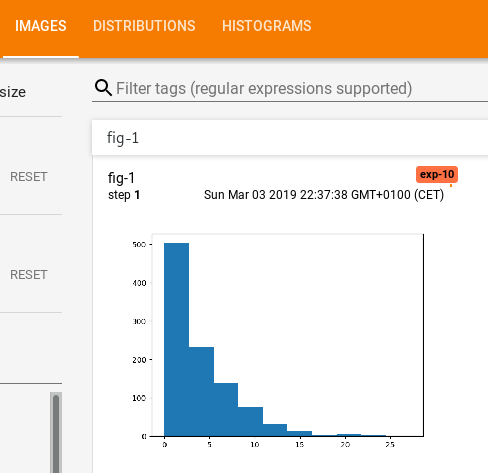Click the upper RESET button in sidebar
This screenshot has width=488, height=473.
click(x=29, y=177)
